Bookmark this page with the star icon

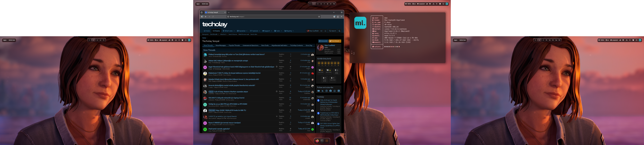click(319, 16)
